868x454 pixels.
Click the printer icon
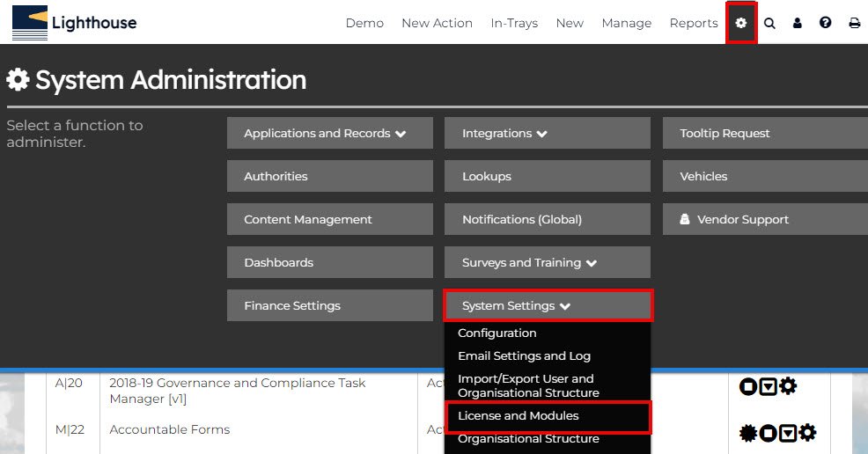854,23
